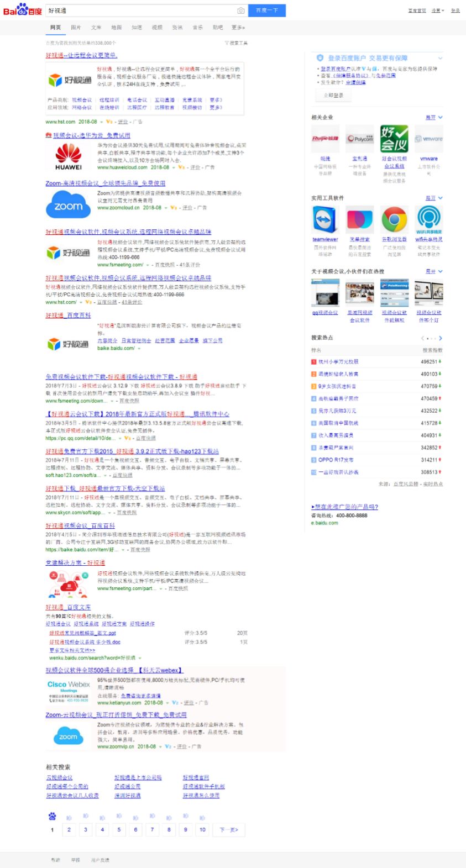The image size is (466, 868).
Task: Open the WiFi共享精灵 icon
Action: 429,219
